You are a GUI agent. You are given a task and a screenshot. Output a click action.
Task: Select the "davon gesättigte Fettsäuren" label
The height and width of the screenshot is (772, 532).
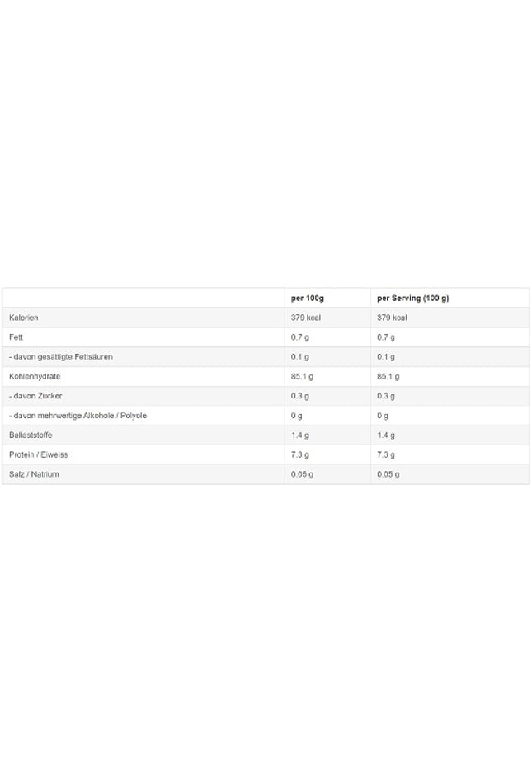[61, 356]
